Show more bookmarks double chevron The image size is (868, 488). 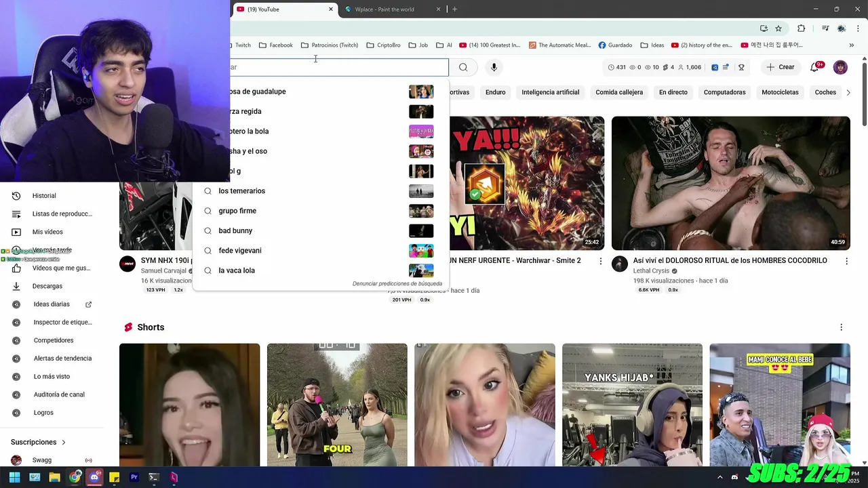coord(852,45)
